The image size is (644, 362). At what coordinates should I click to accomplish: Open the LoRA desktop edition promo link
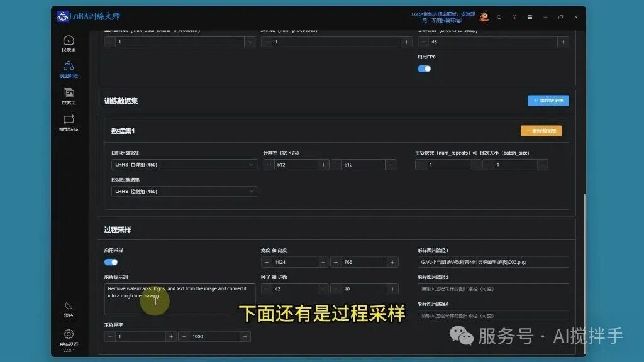tap(443, 17)
